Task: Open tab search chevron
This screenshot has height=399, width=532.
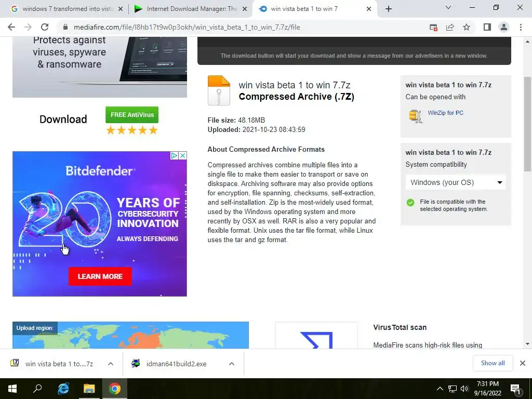Action: click(x=448, y=7)
